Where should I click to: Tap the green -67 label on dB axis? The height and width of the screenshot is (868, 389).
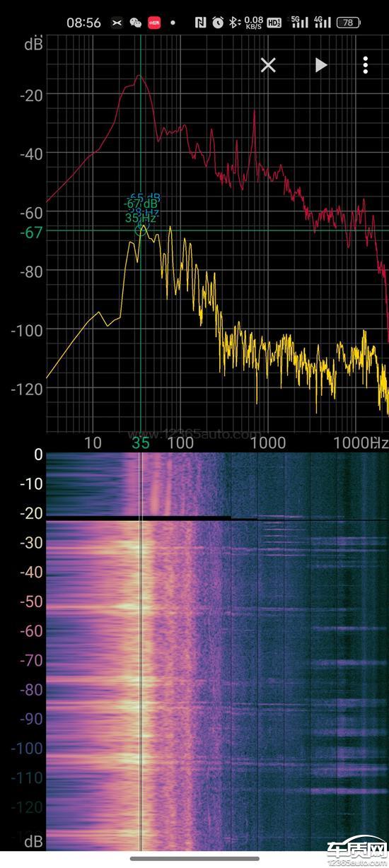[32, 233]
